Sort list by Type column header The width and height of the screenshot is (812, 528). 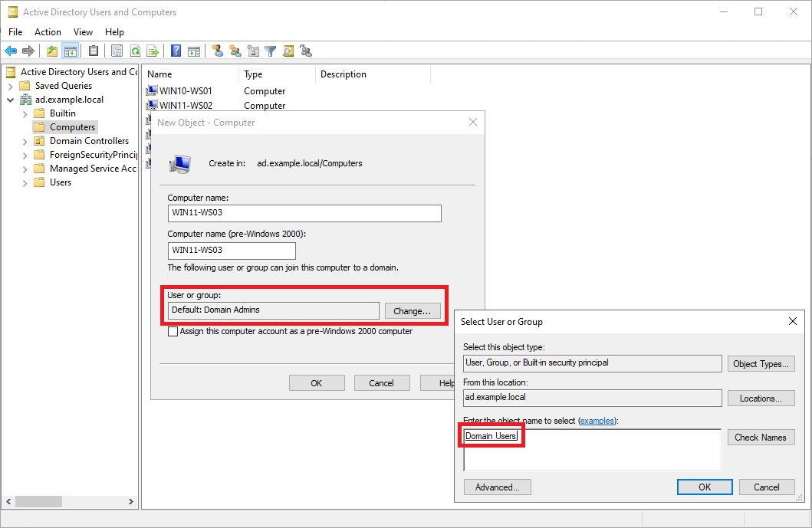[x=277, y=74]
